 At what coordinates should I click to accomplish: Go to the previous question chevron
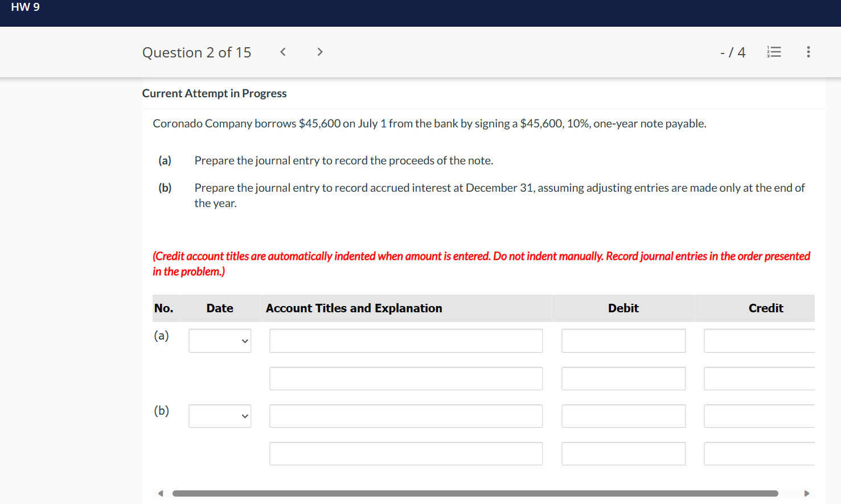pos(282,52)
